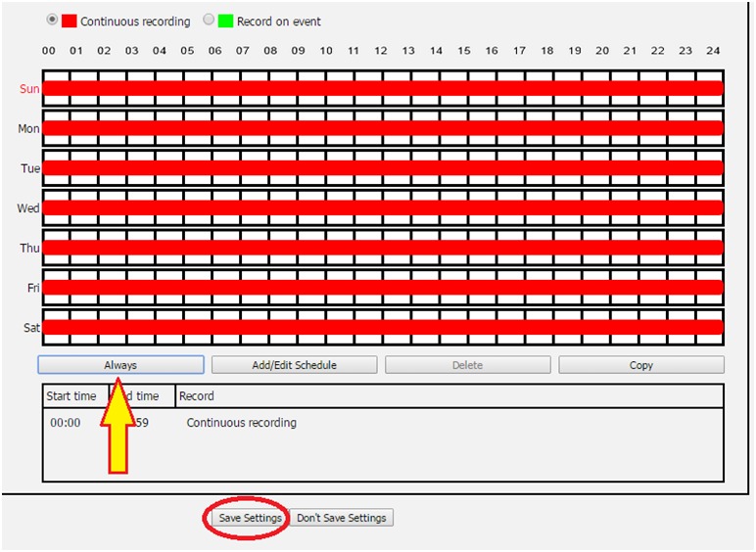Click the red Continuous recording color swatch
Viewport: 756px width, 552px height.
70,21
